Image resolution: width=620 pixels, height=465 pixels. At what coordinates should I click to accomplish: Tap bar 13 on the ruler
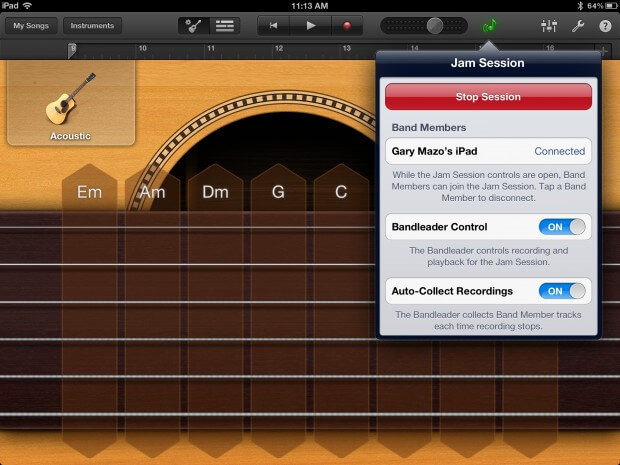click(347, 48)
